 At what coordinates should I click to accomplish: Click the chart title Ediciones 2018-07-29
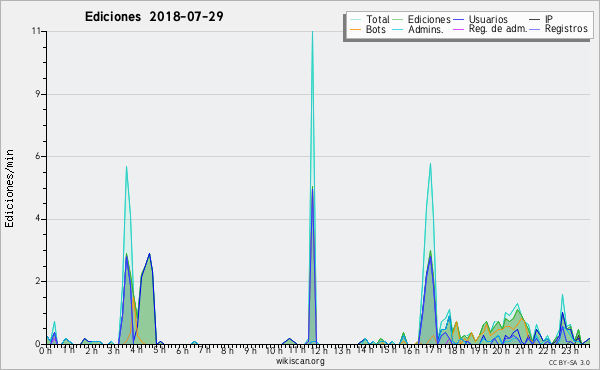point(154,16)
